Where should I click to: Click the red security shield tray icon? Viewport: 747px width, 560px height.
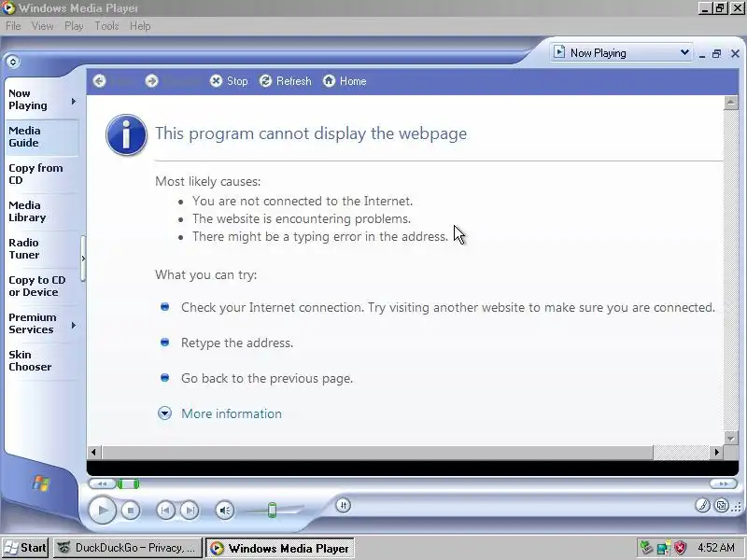point(680,548)
